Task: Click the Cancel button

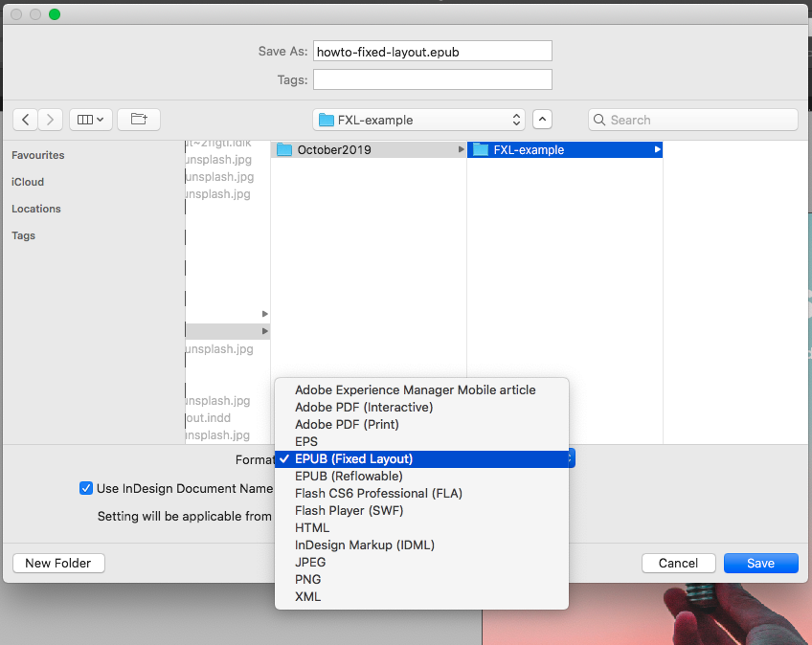Action: [678, 563]
